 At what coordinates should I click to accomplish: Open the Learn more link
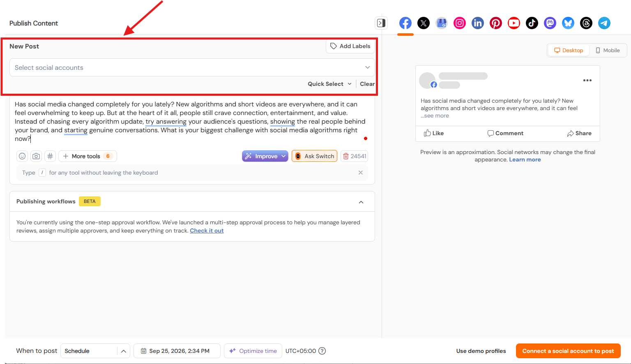point(525,160)
